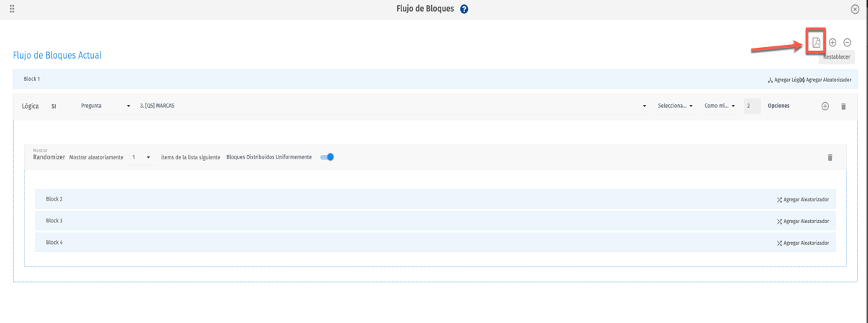The height and width of the screenshot is (323, 868).
Task: Click Agregar Aleatorizador on Block 2
Action: [x=803, y=199]
